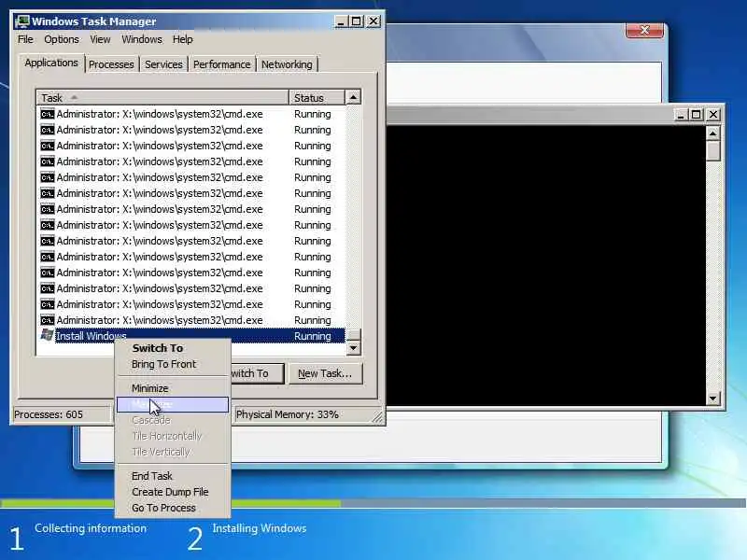Click the Running status of Install Windows

313,336
